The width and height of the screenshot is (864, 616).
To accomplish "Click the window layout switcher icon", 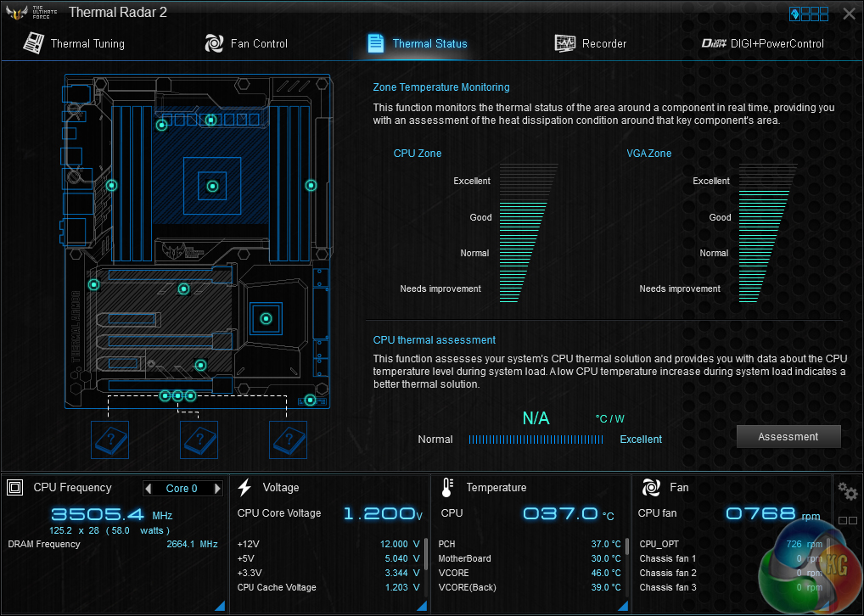I will click(809, 14).
